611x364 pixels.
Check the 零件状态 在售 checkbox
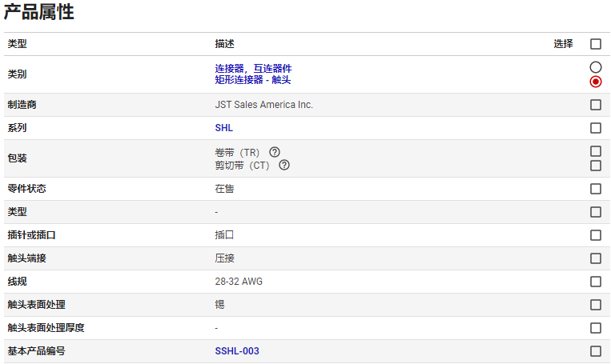click(x=595, y=189)
